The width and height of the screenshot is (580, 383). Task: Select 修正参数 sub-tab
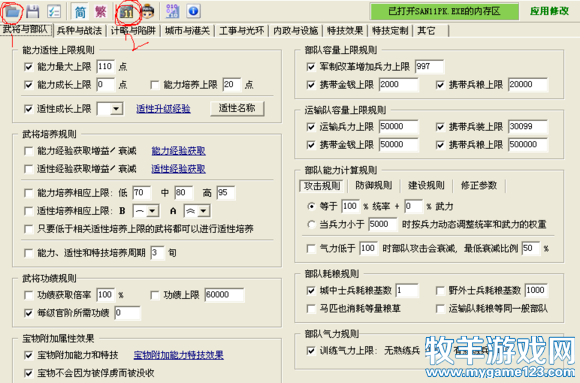[479, 185]
